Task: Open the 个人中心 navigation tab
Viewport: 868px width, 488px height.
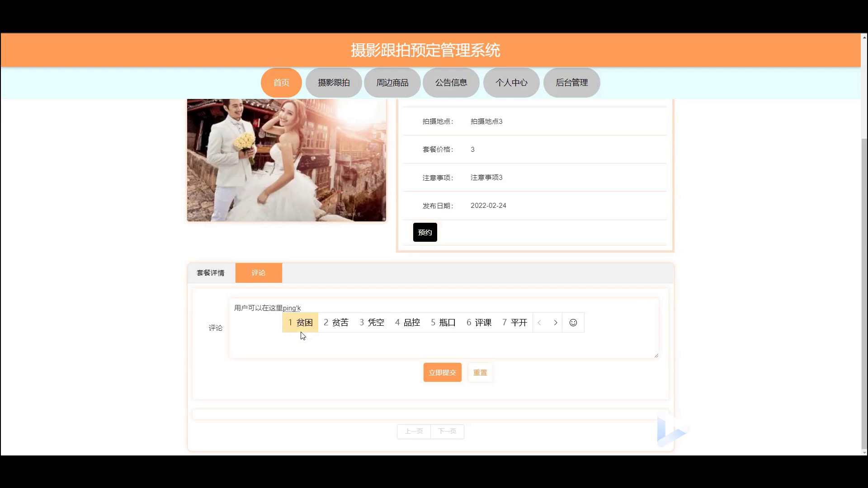Action: coord(511,83)
